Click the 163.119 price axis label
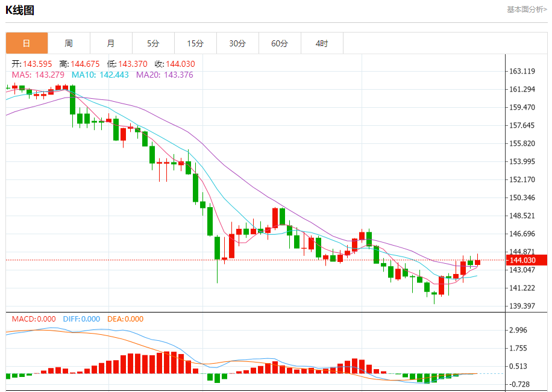The width and height of the screenshot is (552, 392). pos(522,72)
